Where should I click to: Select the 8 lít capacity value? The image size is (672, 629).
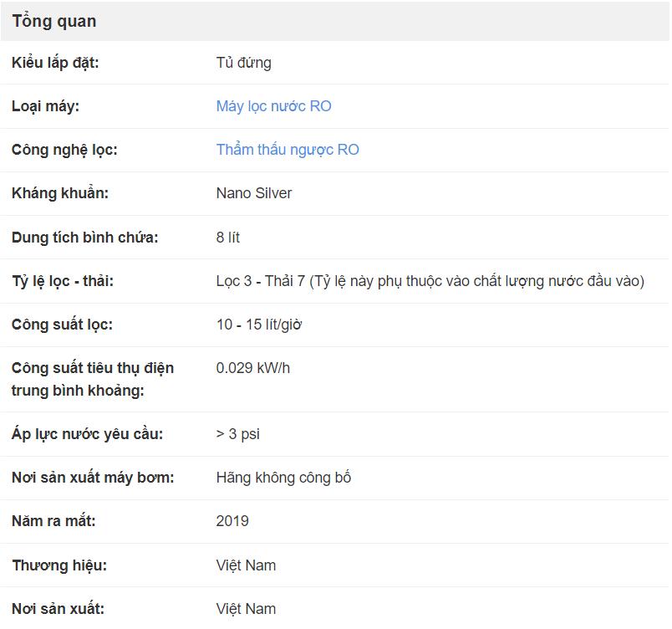click(x=227, y=237)
